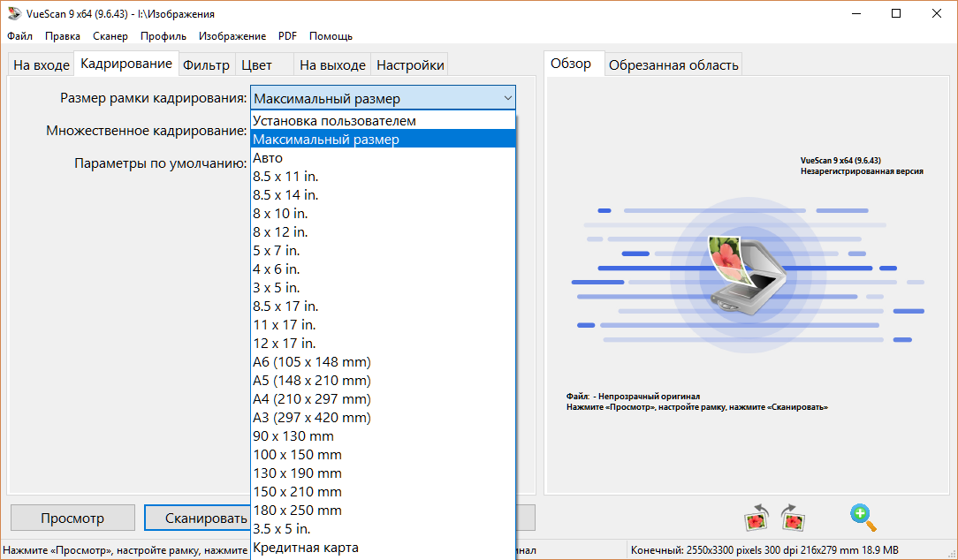Select 3.5 x 5 in. size

pos(383,529)
